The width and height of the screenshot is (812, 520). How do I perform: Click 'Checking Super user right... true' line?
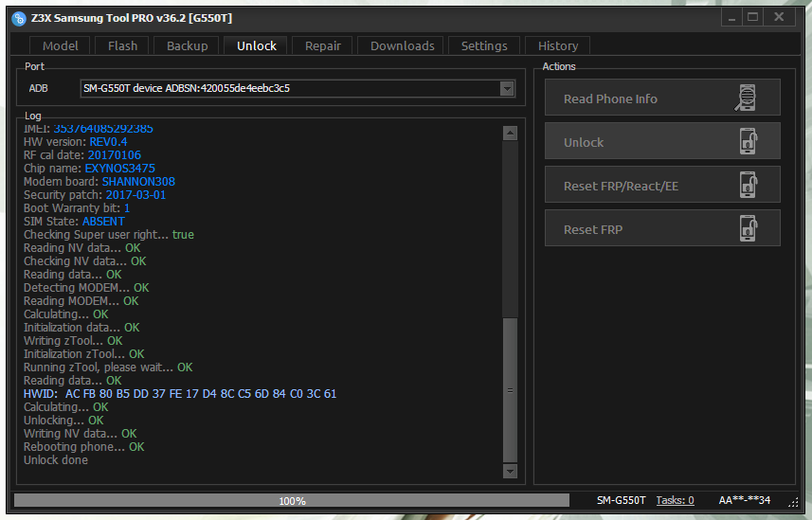click(109, 235)
